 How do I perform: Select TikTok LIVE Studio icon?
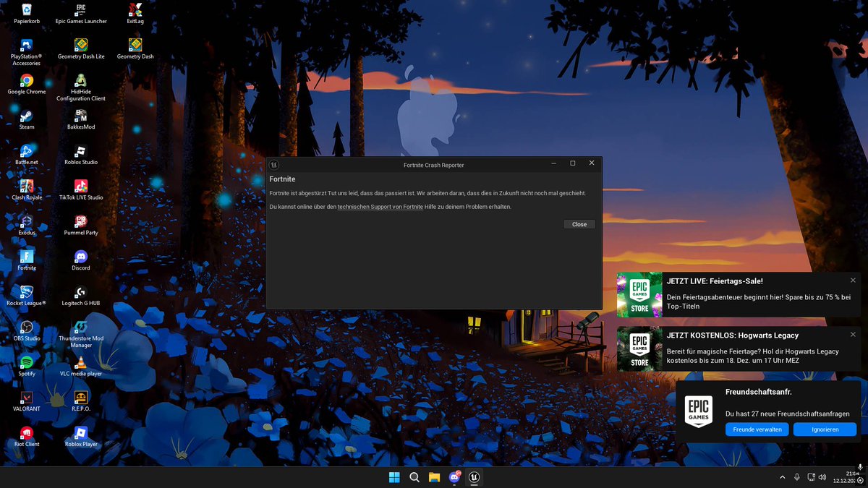click(x=81, y=190)
